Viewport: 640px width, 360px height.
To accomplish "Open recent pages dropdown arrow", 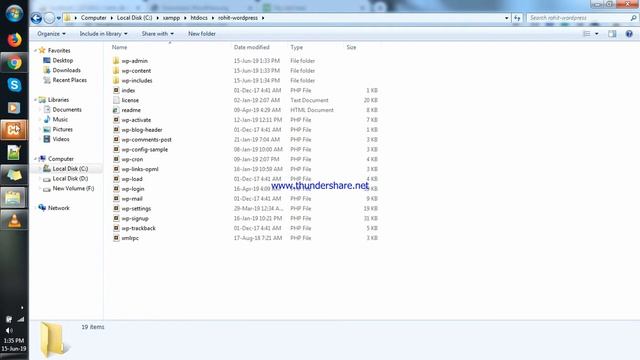I will pyautogui.click(x=59, y=18).
